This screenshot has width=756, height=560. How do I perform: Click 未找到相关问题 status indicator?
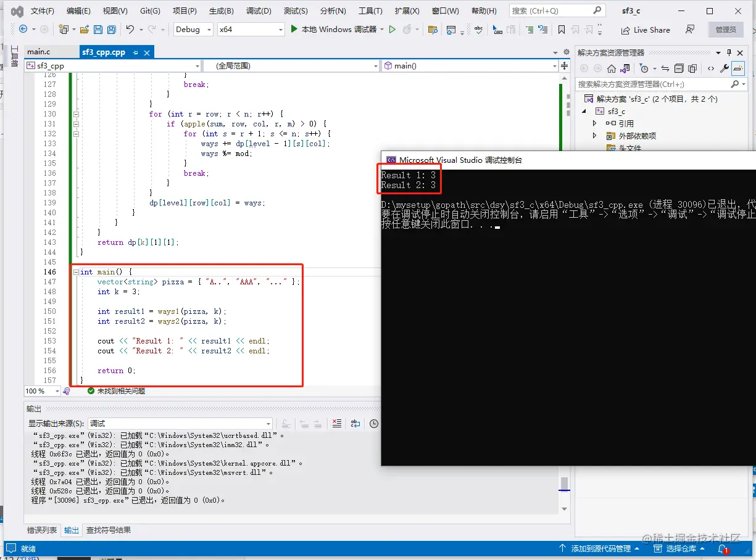(116, 391)
